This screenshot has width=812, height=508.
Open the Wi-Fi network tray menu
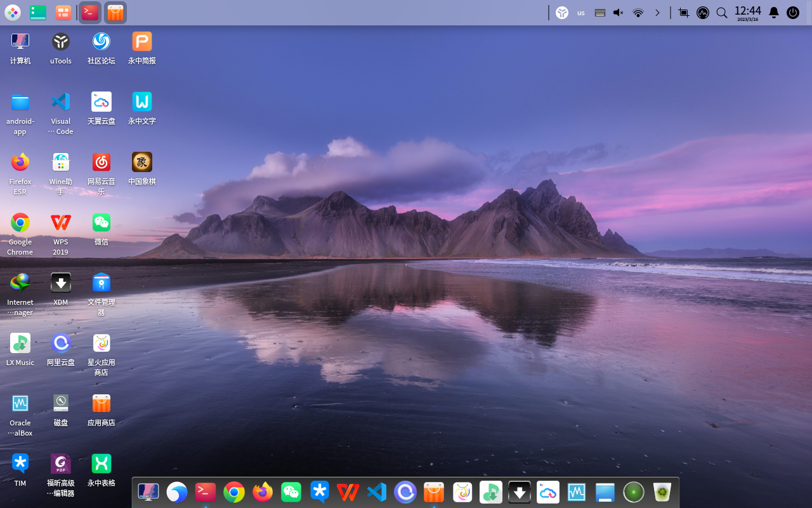tap(638, 13)
